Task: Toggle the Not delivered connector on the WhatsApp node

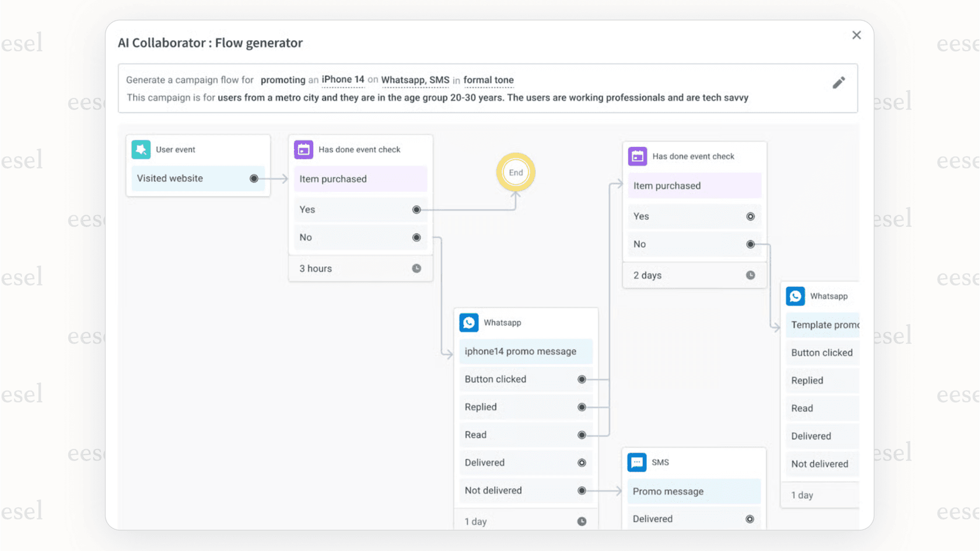Action: (581, 490)
